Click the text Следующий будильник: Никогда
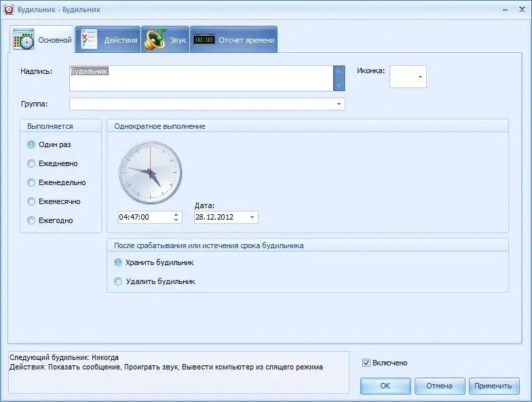Image resolution: width=532 pixels, height=402 pixels. [x=64, y=358]
